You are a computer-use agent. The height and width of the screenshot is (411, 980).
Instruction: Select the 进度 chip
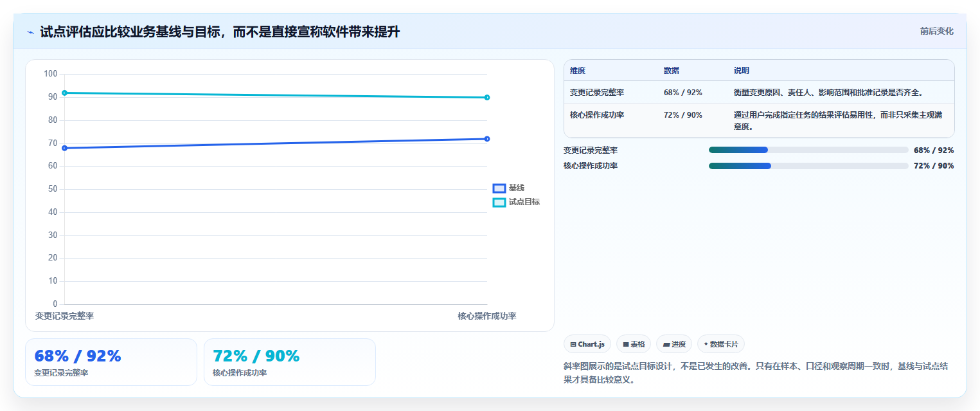coord(674,344)
